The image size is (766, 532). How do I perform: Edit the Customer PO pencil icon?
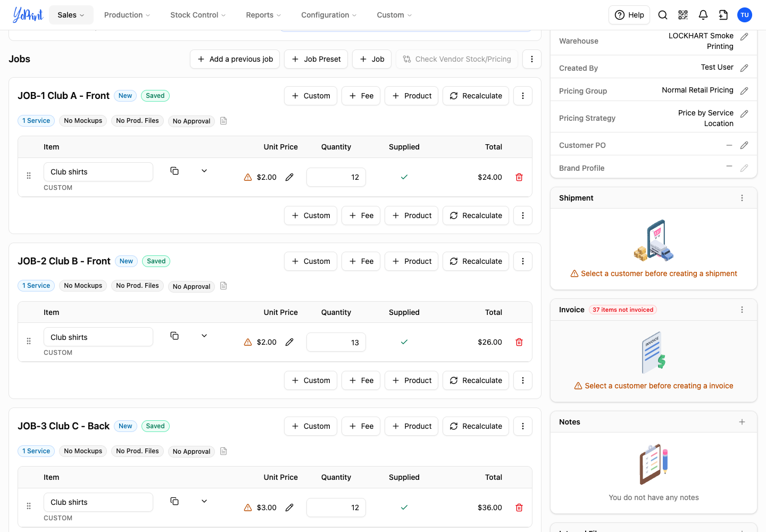coord(744,145)
